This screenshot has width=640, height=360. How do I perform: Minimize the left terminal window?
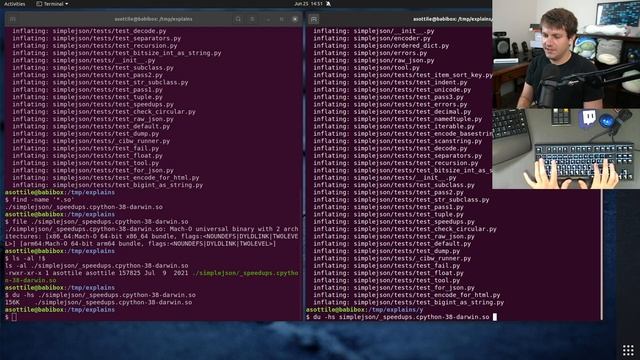(x=268, y=19)
